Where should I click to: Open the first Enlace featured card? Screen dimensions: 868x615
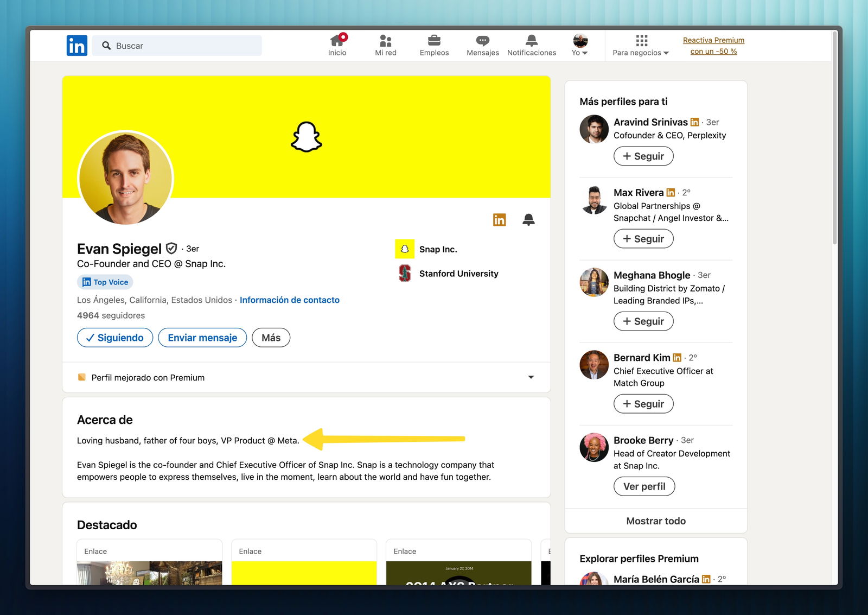pyautogui.click(x=150, y=562)
